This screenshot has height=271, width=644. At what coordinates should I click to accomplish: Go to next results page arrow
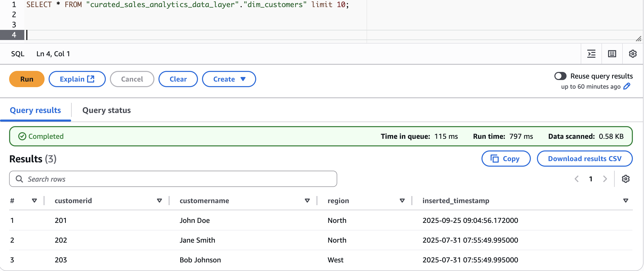(x=605, y=179)
